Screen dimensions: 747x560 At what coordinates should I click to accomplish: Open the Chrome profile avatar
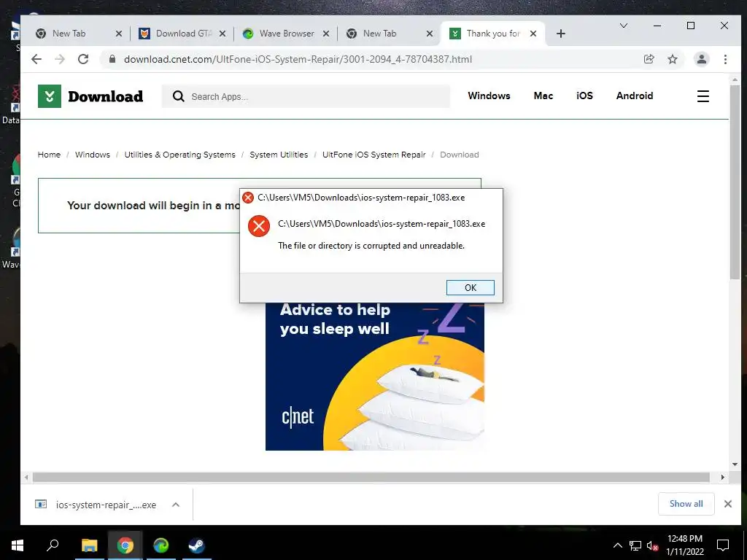click(701, 59)
